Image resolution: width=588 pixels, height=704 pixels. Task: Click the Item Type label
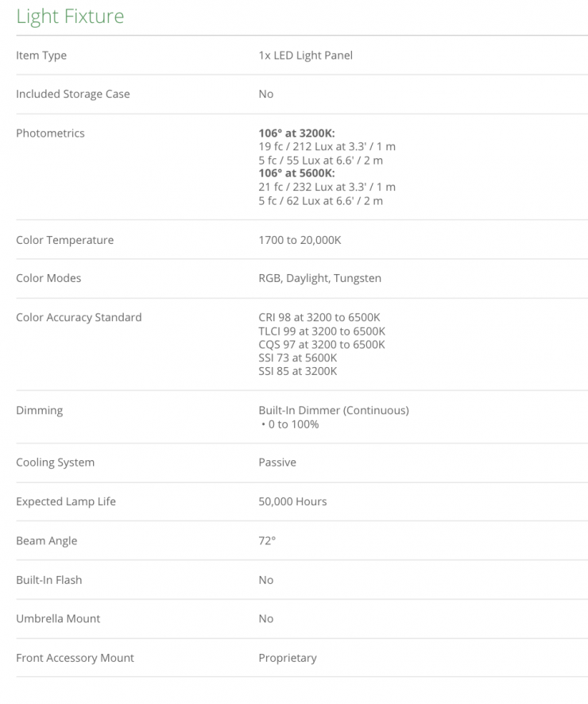coord(41,56)
